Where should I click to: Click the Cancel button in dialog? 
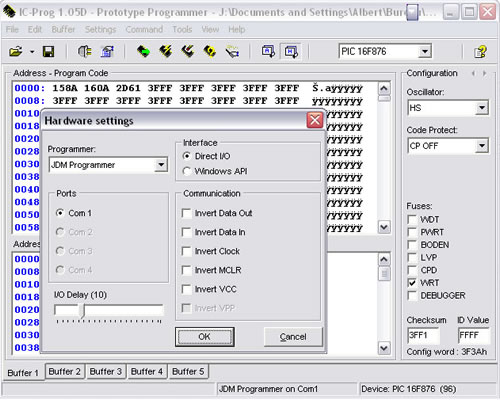click(293, 337)
